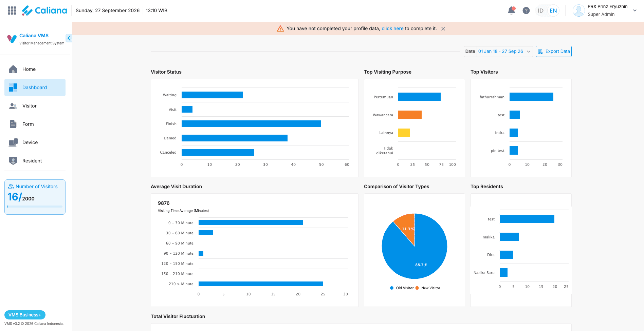Click the Visitor people icon
Viewport: 644px width, 331px height.
click(x=13, y=106)
